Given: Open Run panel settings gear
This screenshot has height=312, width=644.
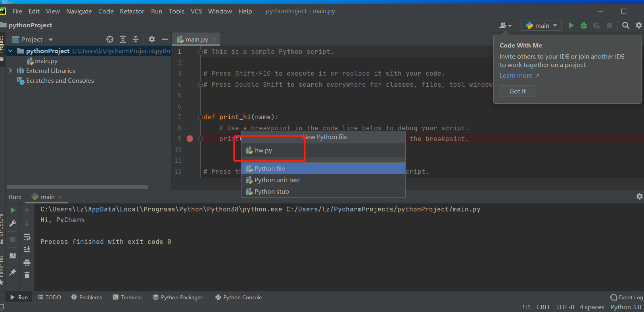Looking at the screenshot, I should (639, 196).
